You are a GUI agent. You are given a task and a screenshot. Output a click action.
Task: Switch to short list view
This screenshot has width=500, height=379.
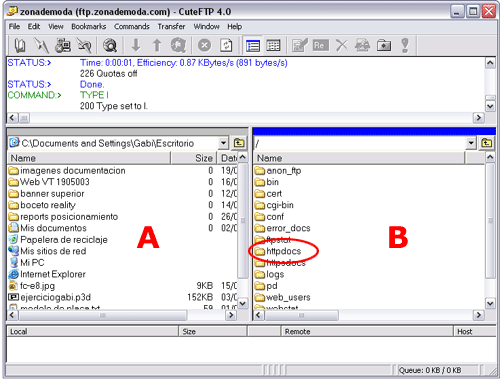274,45
